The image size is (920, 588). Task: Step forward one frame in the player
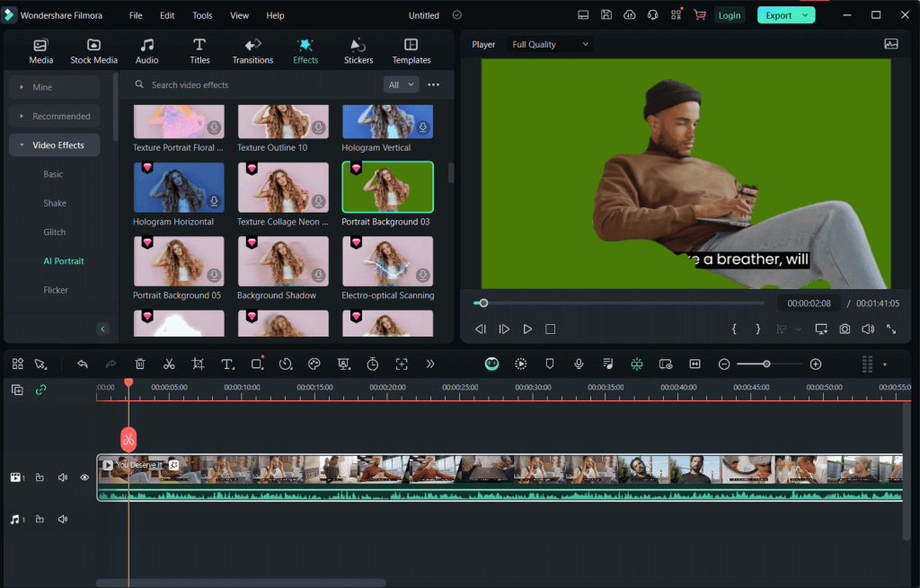point(504,329)
